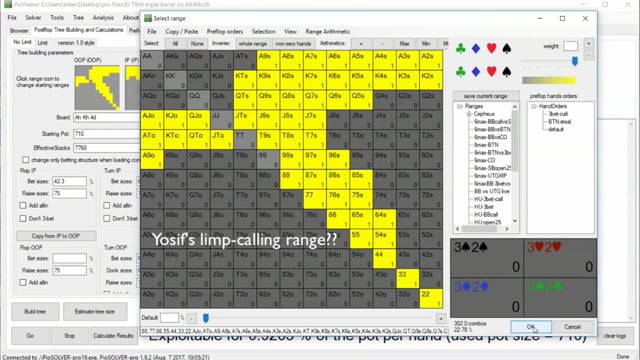
Task: Check Don't 3bet under Flop IP
Action: tap(23, 218)
